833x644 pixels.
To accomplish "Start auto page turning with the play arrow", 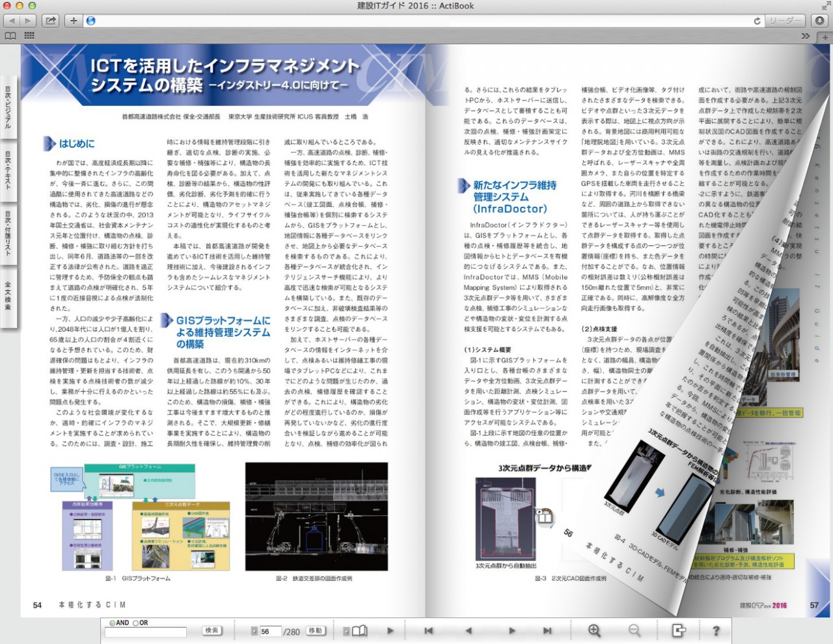I will pos(390,630).
